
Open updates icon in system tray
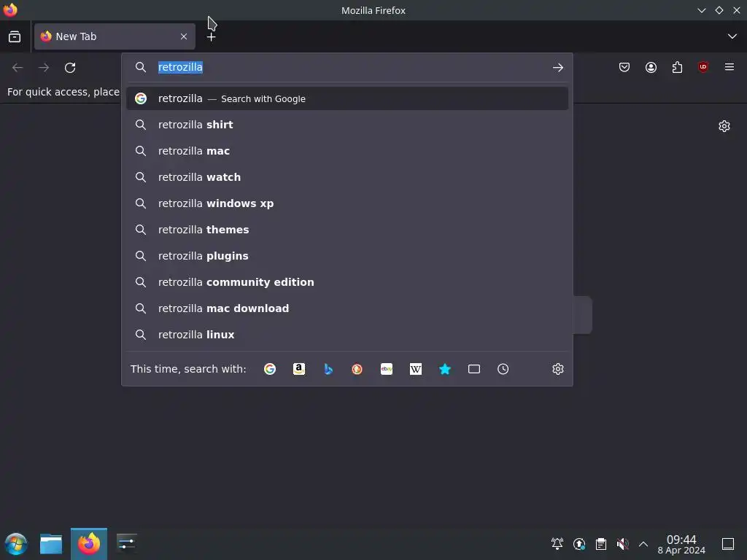579,544
